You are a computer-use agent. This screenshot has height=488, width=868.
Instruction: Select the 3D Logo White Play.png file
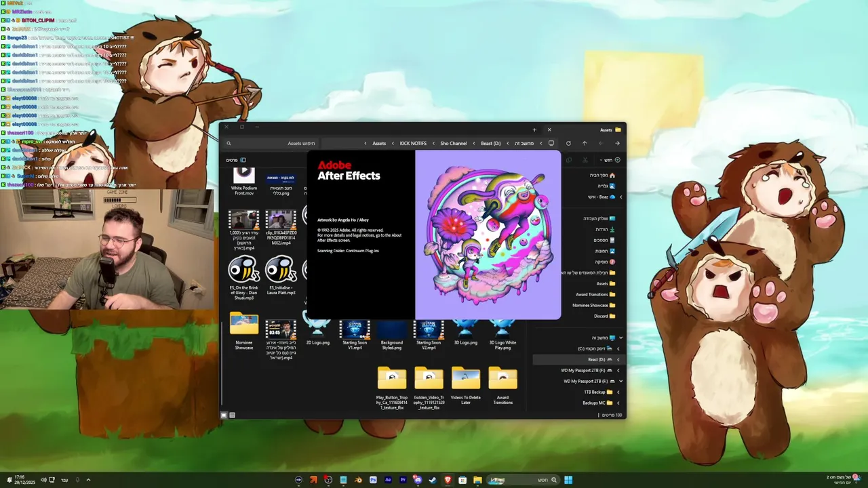[502, 333]
